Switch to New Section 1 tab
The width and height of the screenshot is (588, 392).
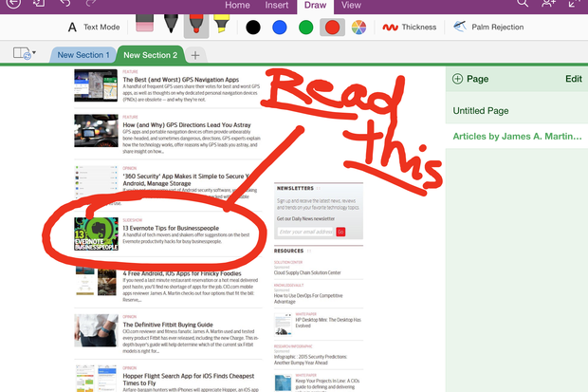tap(83, 55)
